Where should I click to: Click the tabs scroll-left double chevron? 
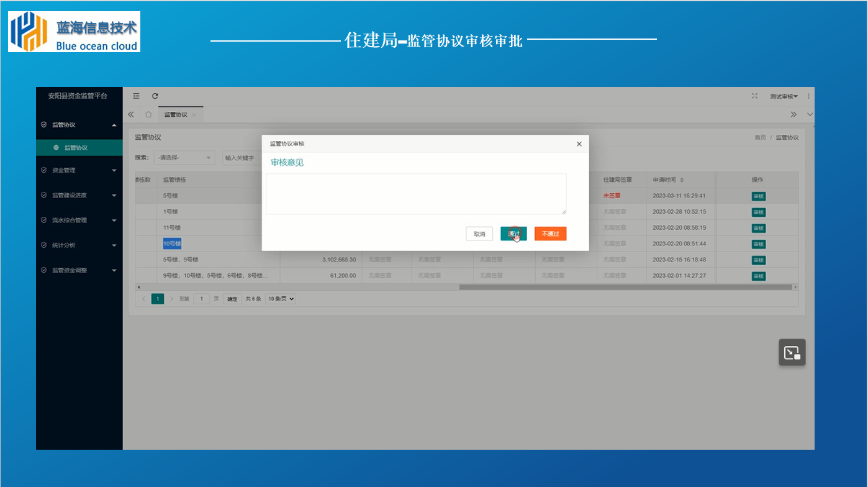pos(131,114)
